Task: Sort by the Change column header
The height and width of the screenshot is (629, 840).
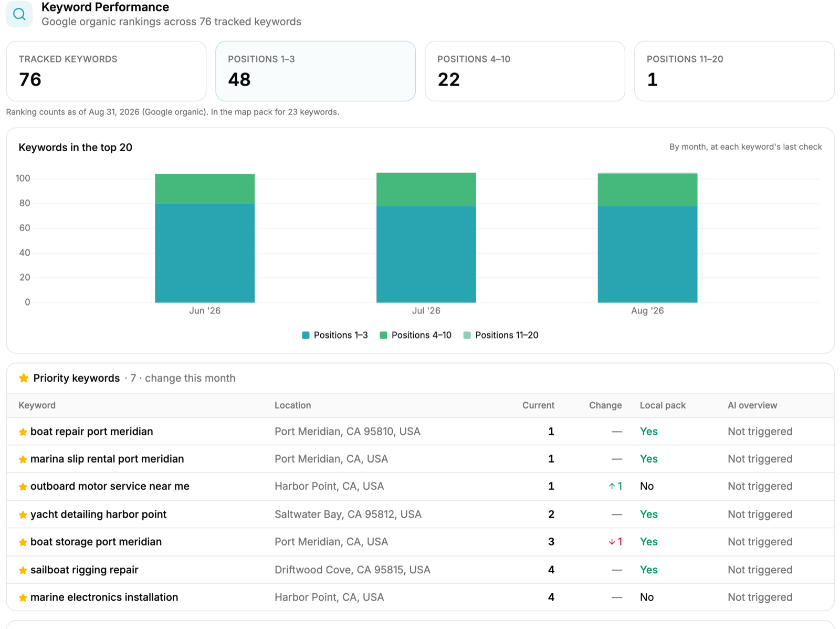Action: click(605, 405)
